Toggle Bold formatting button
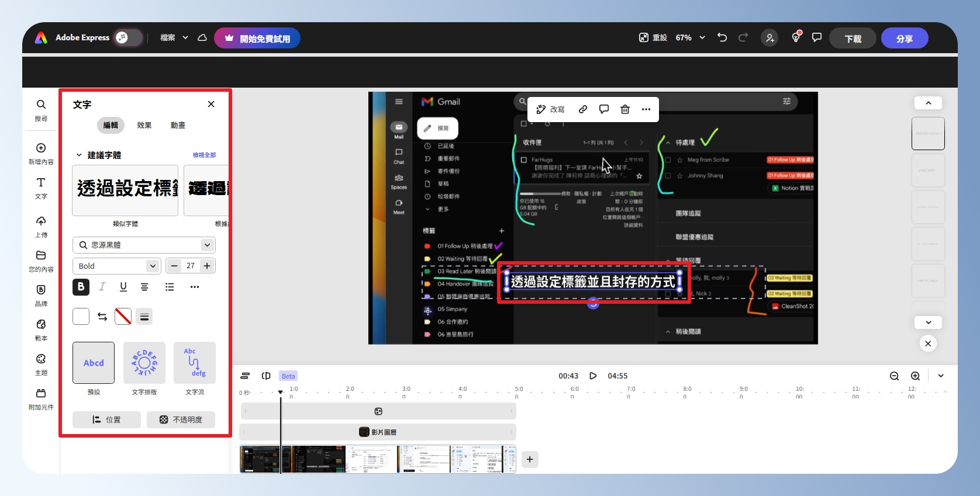This screenshot has height=496, width=980. 81,287
